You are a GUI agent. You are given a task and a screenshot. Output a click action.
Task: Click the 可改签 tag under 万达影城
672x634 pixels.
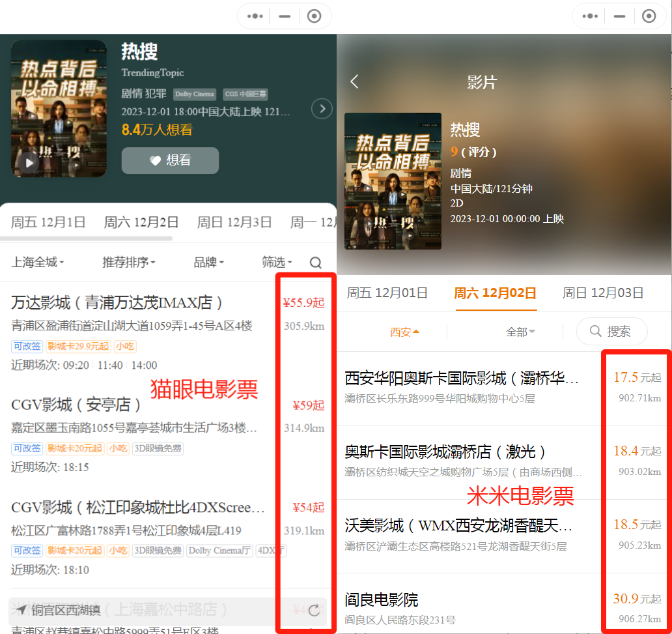[x=27, y=346]
